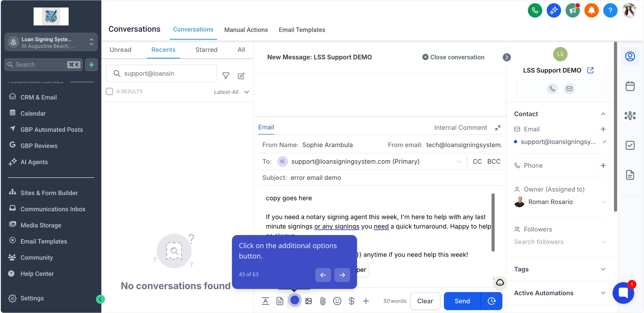The height and width of the screenshot is (313, 644).
Task: Click the Clear button
Action: pyautogui.click(x=425, y=301)
